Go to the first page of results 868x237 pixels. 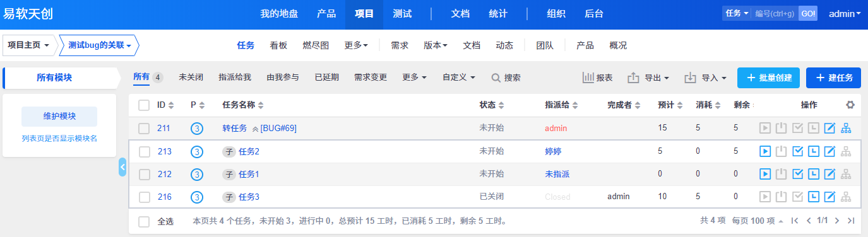795,221
